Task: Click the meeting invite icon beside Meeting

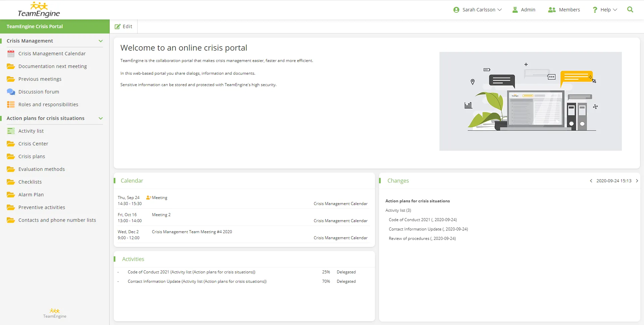Action: tap(149, 198)
